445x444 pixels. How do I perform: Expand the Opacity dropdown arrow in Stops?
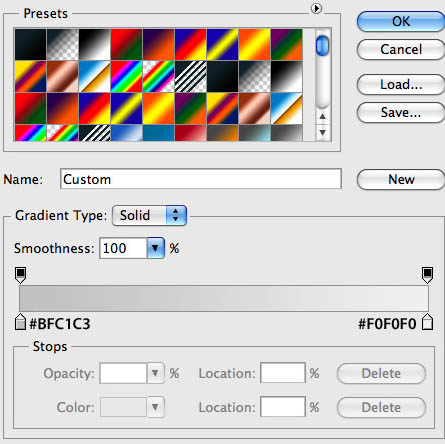click(x=155, y=373)
